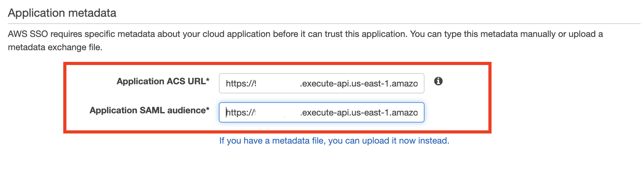Click the Application ACS URL label
Screen dimensions: 644x178
pyautogui.click(x=163, y=81)
